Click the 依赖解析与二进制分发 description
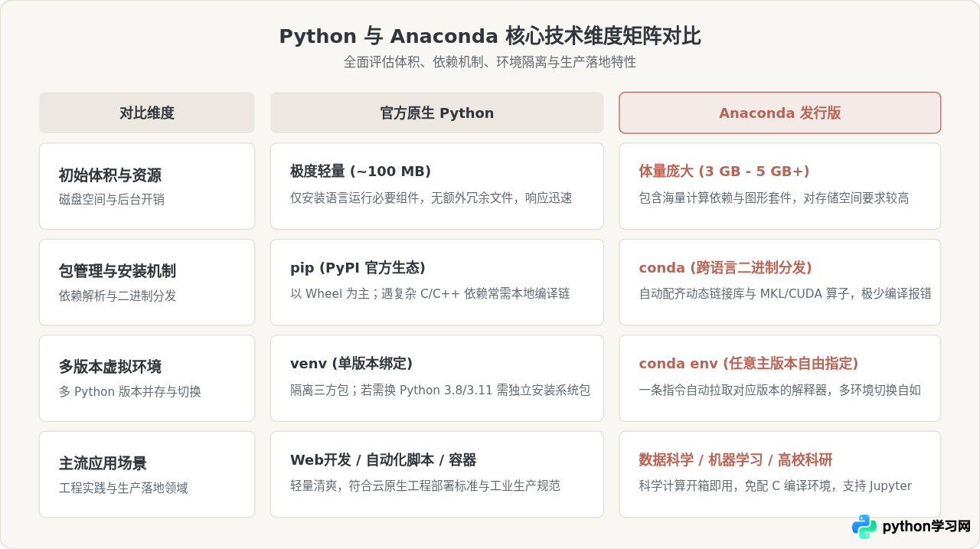Viewport: 980px width, 549px height. pos(118,296)
